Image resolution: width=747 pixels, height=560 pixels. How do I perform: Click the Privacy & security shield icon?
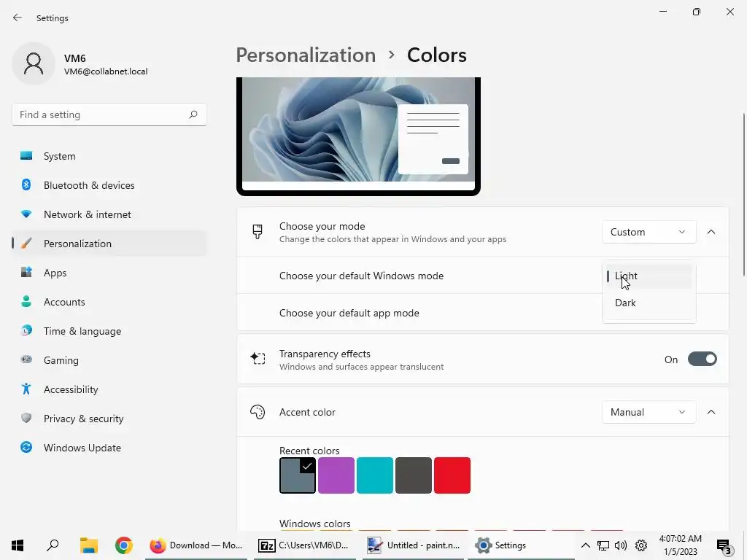(x=26, y=418)
